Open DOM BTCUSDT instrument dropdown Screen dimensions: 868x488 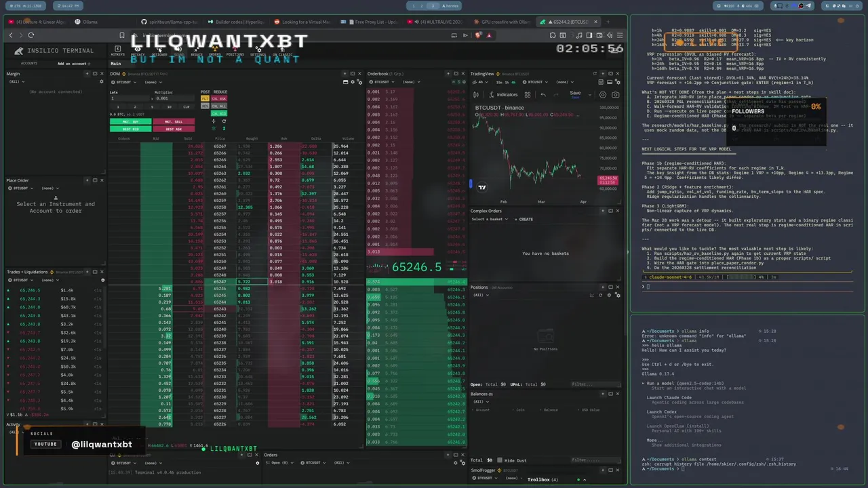[124, 82]
